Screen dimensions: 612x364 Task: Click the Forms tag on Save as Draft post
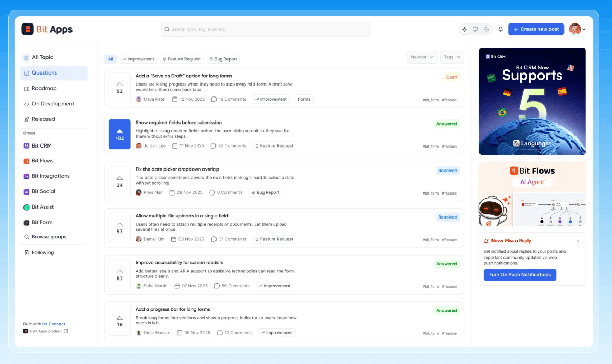[x=304, y=99]
